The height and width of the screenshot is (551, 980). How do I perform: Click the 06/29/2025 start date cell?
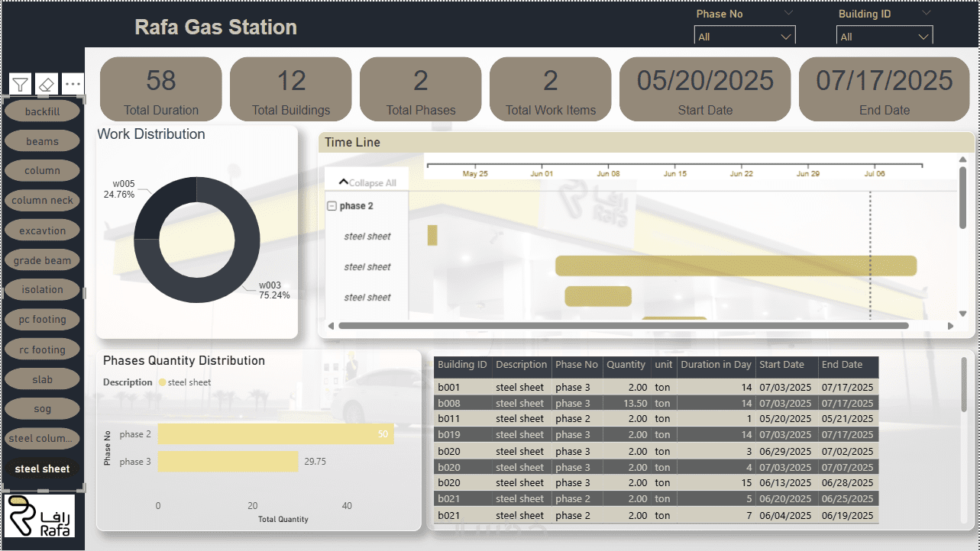click(785, 452)
